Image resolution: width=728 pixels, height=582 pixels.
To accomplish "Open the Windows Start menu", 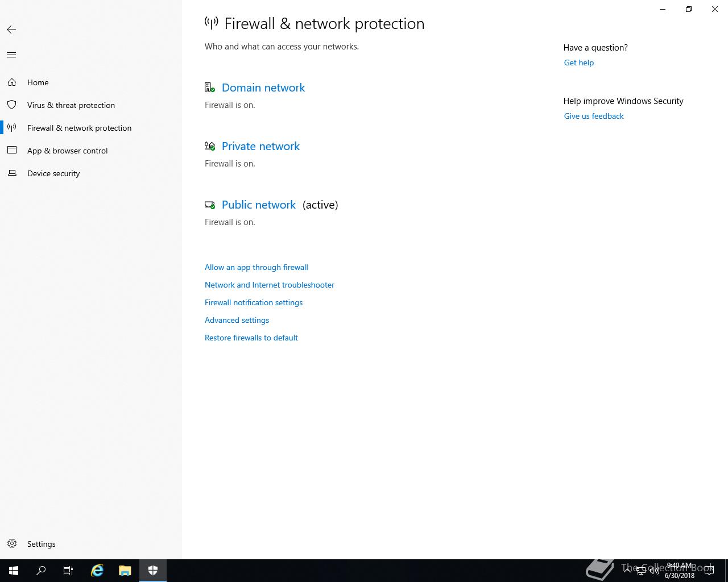I will (x=14, y=571).
